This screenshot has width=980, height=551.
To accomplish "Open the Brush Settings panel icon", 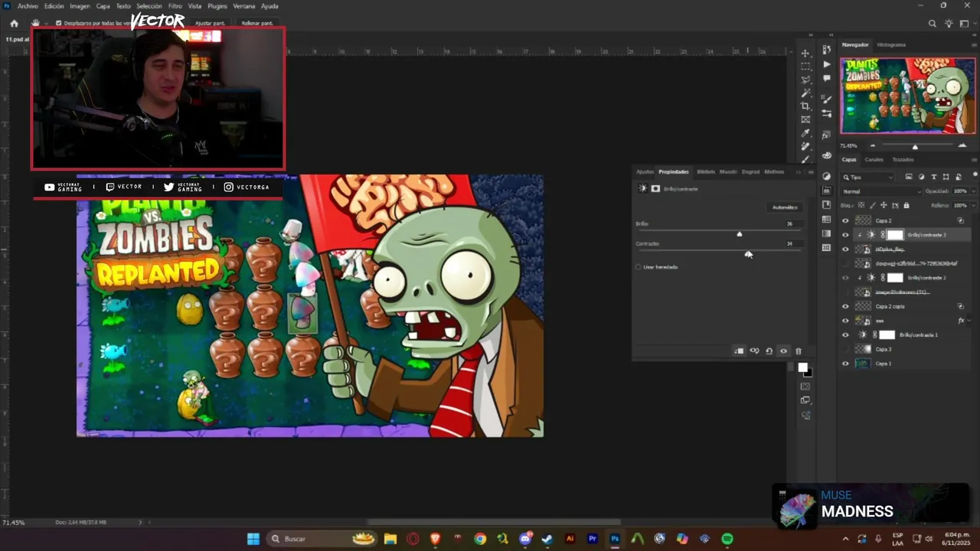I will point(826,99).
